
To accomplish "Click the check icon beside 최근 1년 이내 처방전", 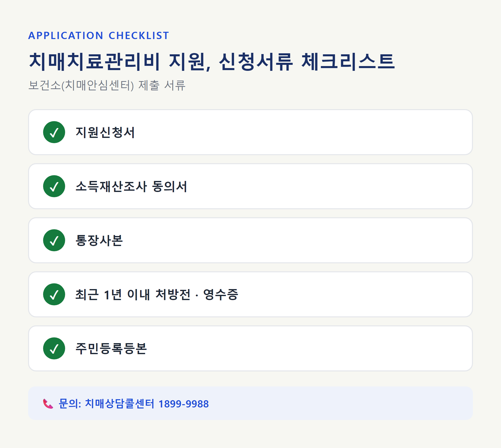I will [54, 294].
